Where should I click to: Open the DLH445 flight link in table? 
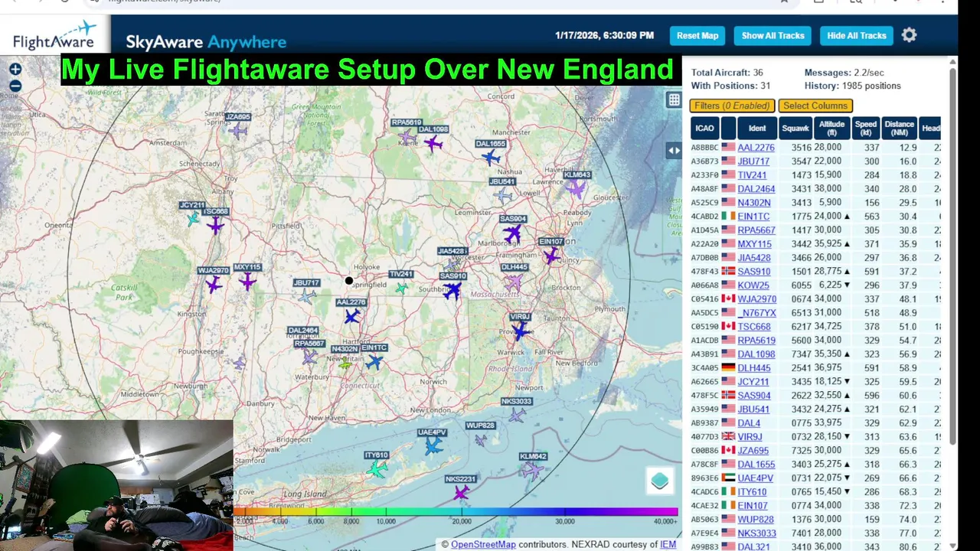(x=754, y=368)
